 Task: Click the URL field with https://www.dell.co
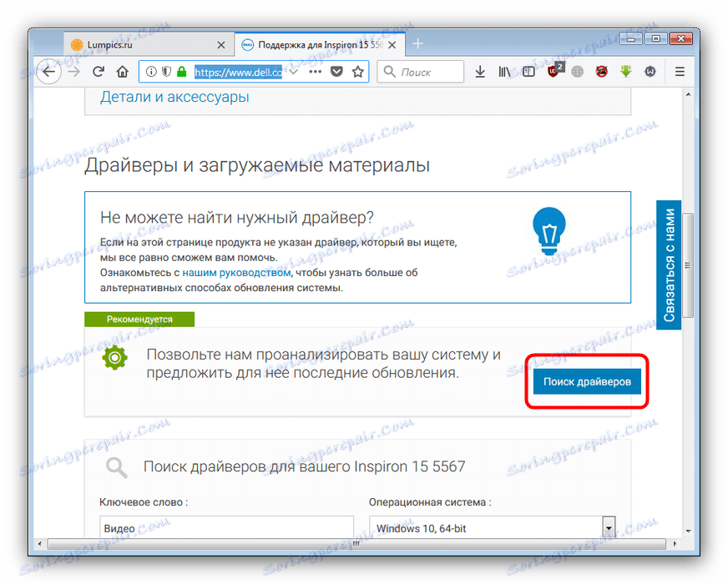point(238,72)
